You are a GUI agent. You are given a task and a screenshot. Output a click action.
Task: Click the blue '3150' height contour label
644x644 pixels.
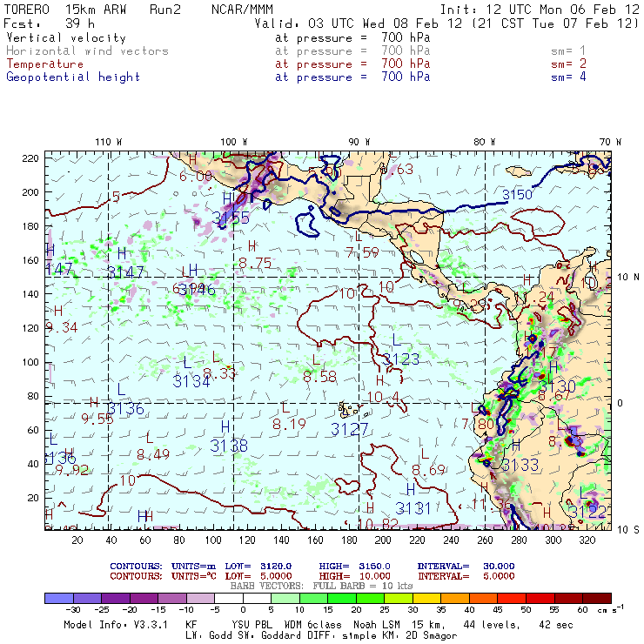[517, 195]
